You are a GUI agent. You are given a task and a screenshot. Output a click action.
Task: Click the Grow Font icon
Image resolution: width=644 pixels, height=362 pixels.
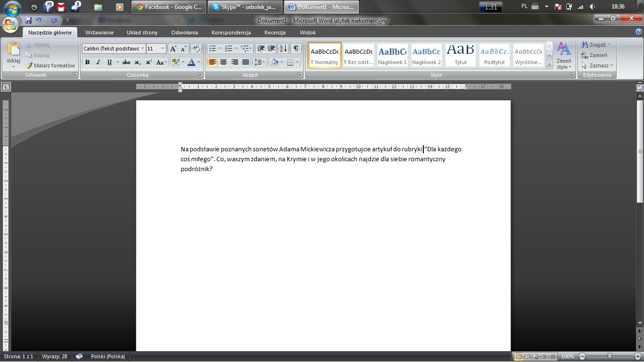(173, 49)
